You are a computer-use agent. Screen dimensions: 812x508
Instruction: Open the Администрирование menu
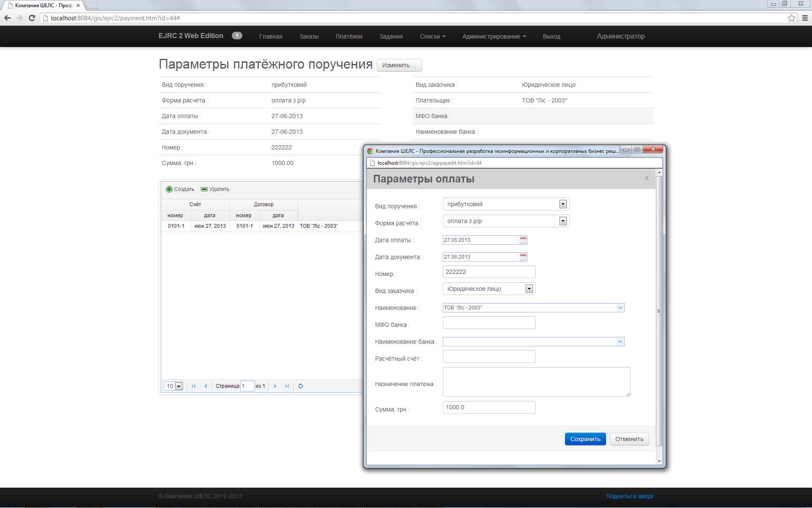click(x=494, y=36)
